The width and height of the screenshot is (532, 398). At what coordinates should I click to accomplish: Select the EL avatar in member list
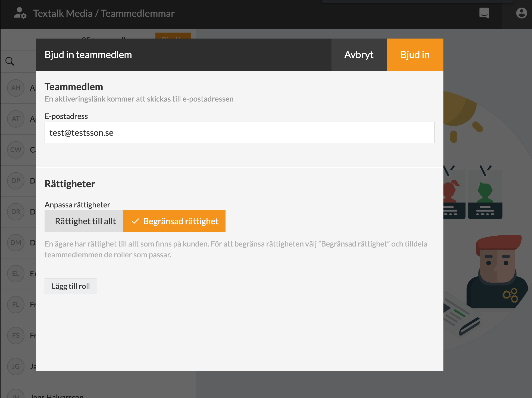click(x=16, y=274)
